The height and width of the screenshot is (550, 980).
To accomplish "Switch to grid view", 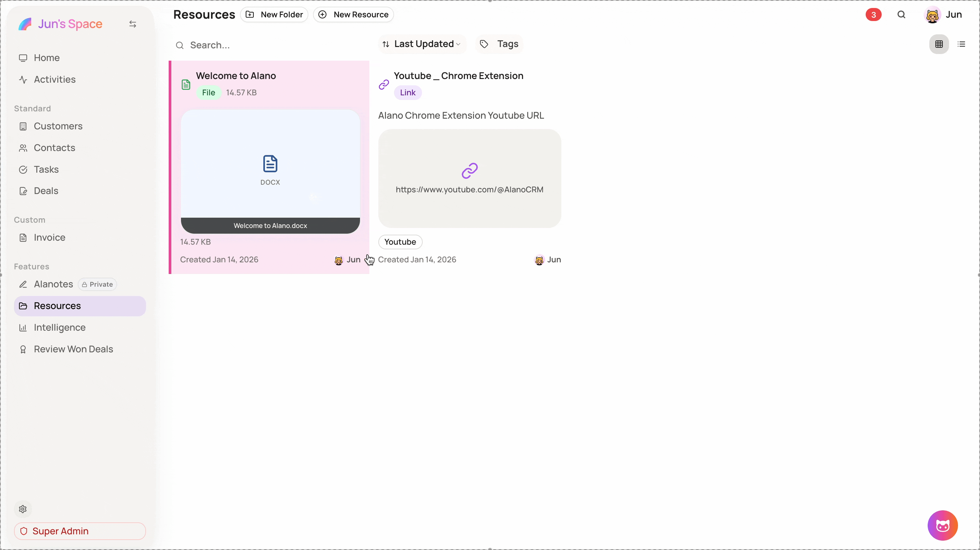I will 939,44.
